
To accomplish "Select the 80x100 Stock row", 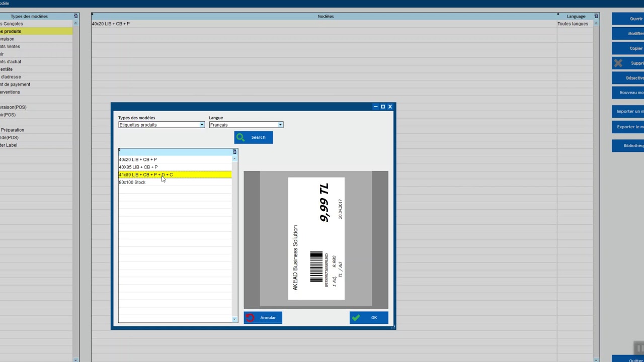I will tap(175, 182).
